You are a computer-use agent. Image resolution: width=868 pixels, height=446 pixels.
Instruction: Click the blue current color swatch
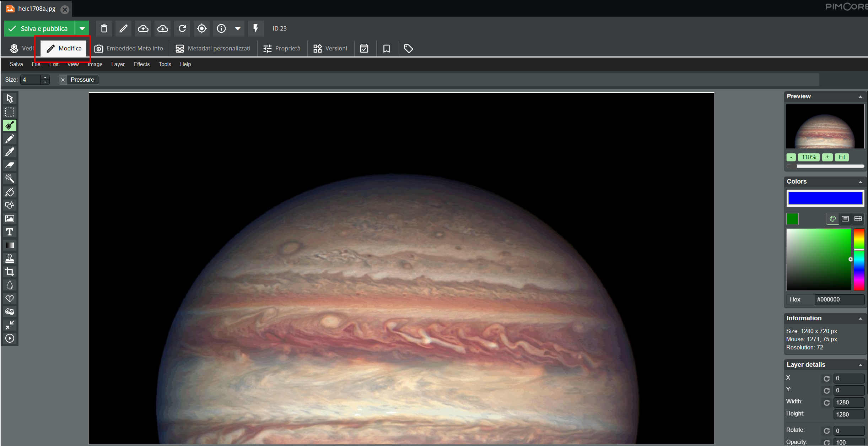(x=825, y=198)
